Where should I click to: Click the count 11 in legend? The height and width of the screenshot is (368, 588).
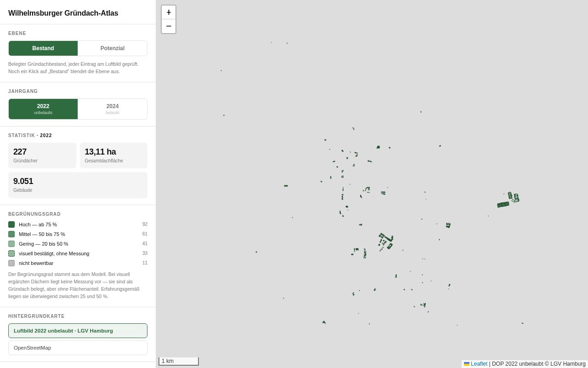[x=145, y=263]
